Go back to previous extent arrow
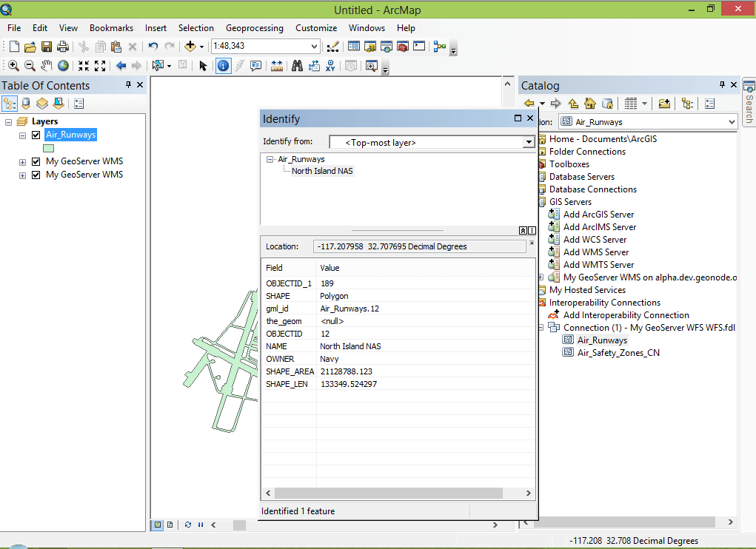The image size is (756, 549). click(121, 66)
